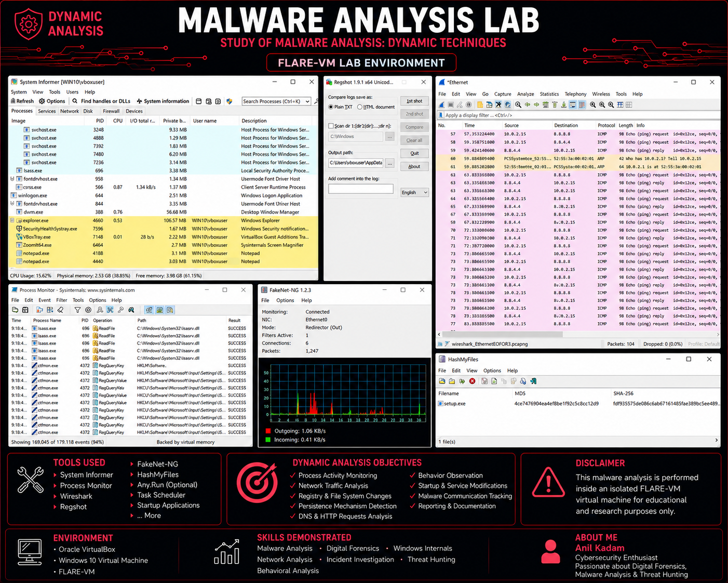The height and width of the screenshot is (583, 728).
Task: Select lsass.exe row in System Informer
Action: coord(163,170)
